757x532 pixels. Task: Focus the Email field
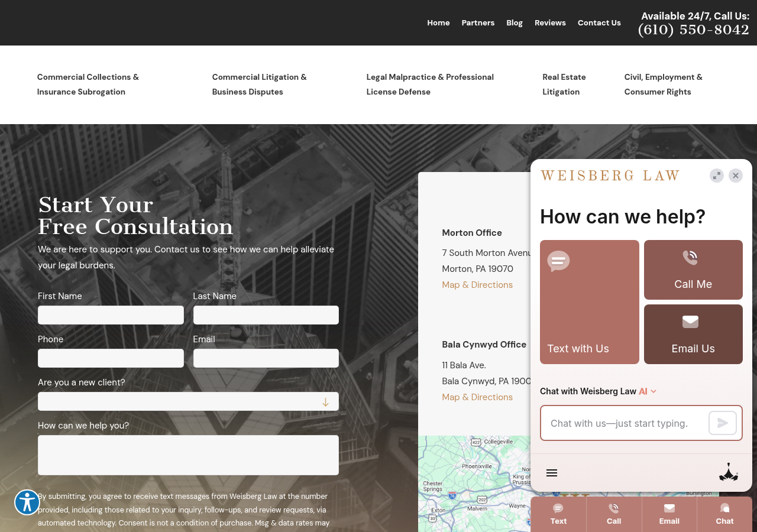[x=266, y=358]
